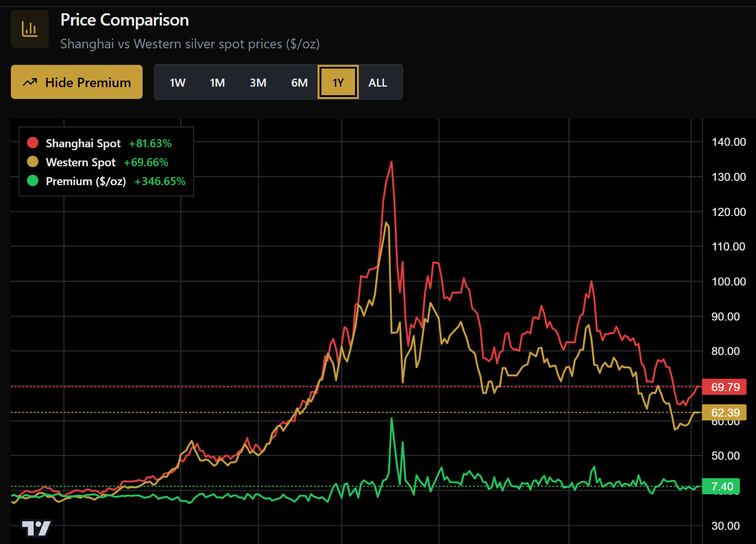Click the 30.00 price axis label

725,526
